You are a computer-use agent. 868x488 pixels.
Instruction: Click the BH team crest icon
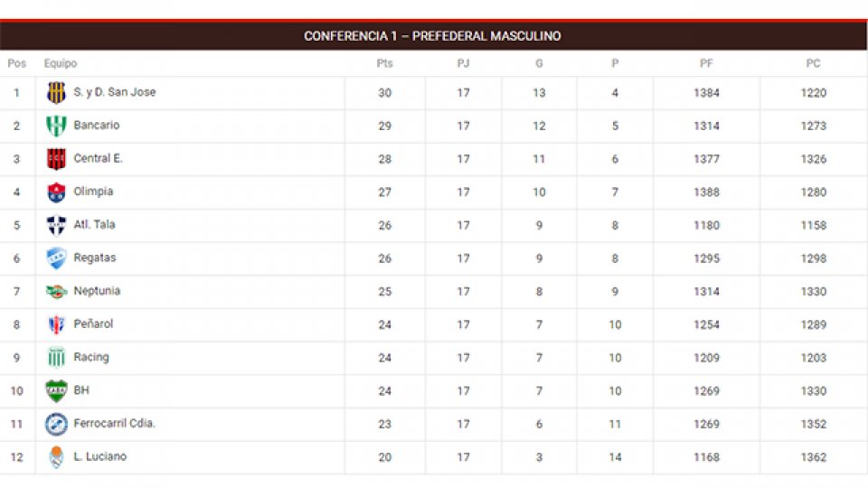(x=56, y=390)
